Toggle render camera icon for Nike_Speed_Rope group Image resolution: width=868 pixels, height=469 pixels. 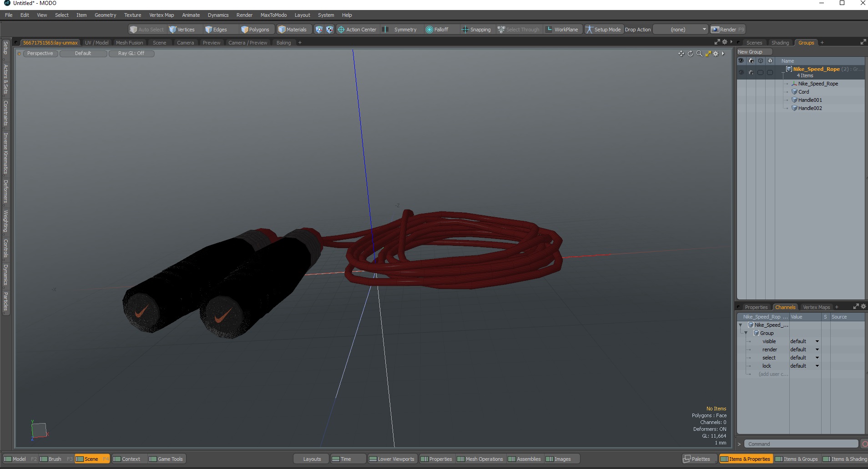(751, 72)
